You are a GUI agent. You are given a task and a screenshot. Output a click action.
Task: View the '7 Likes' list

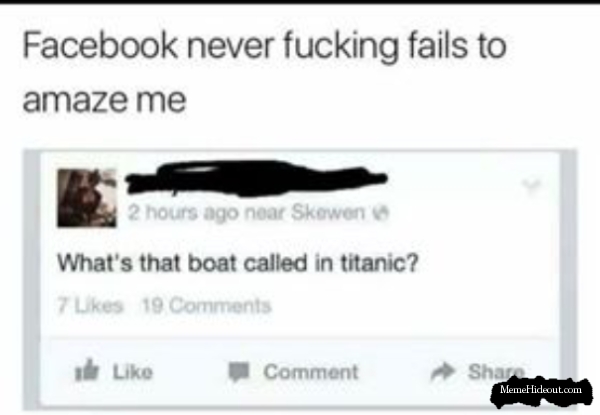(91, 306)
